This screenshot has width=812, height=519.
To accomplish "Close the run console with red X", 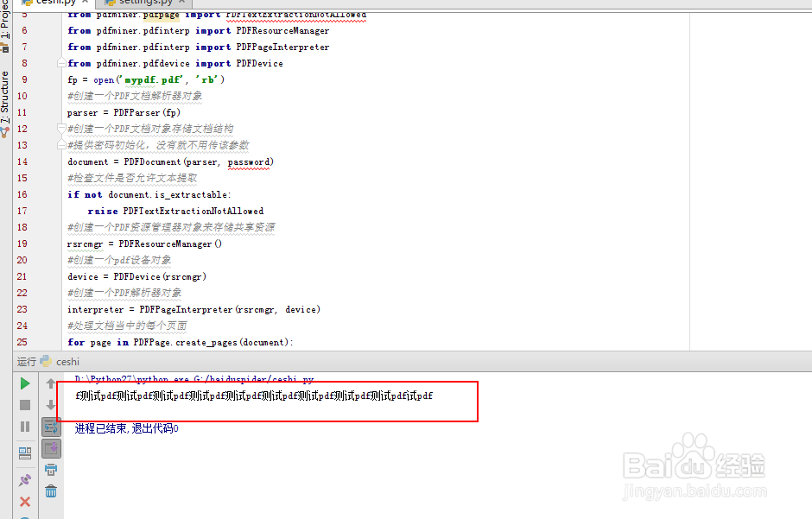I will tap(25, 501).
